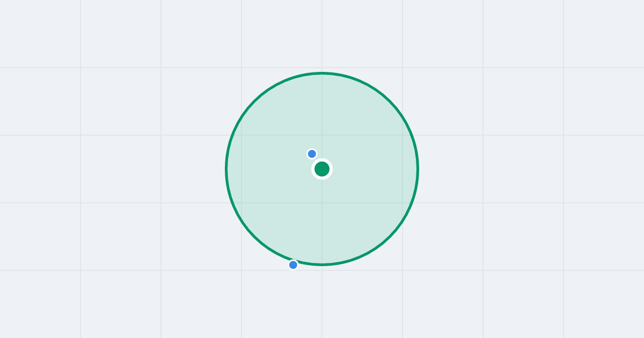This screenshot has width=644, height=338.
Task: Select the green center marker of the circle
Action: 322,169
